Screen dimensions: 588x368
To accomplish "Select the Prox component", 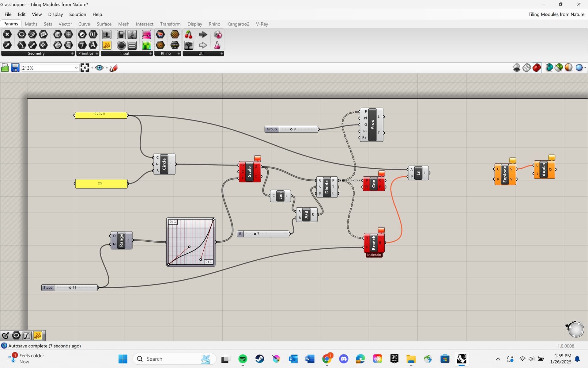I will tap(372, 125).
